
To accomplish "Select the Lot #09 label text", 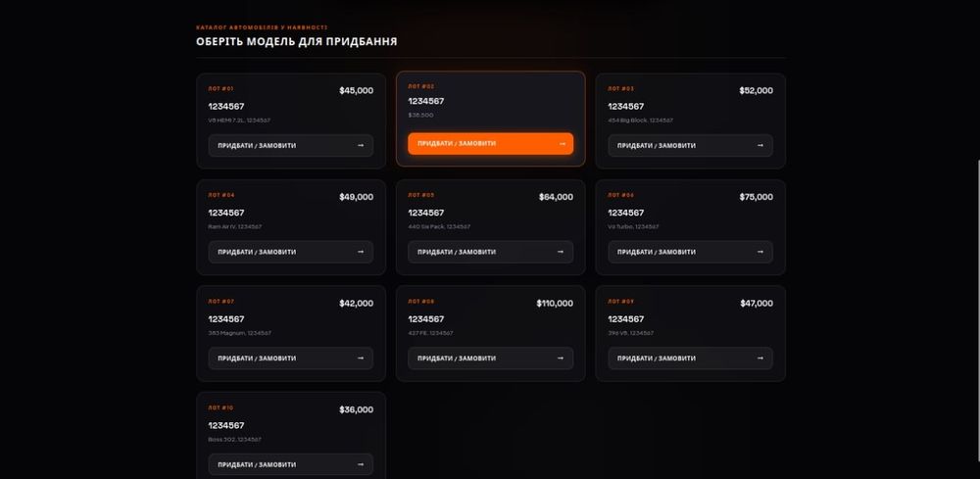I will (x=620, y=302).
